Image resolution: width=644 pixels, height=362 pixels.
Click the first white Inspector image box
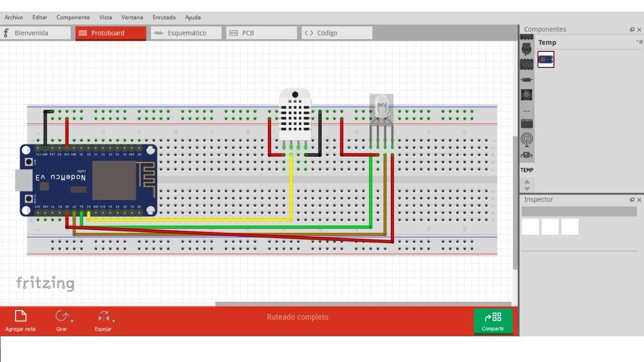tap(530, 227)
